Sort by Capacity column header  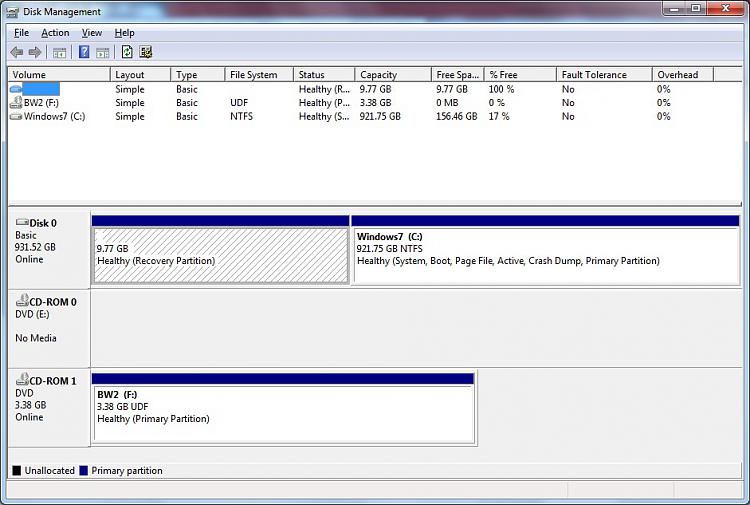click(x=393, y=75)
